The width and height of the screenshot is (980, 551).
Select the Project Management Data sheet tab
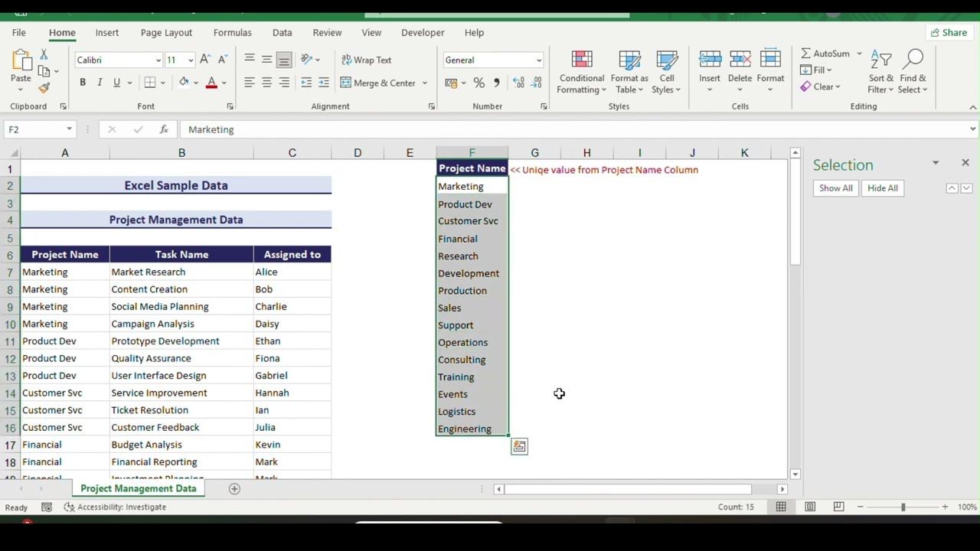point(139,488)
